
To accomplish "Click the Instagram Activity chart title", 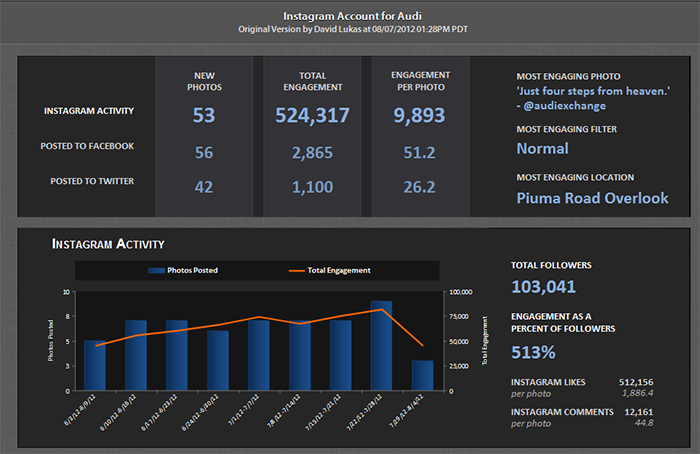I will 108,243.
